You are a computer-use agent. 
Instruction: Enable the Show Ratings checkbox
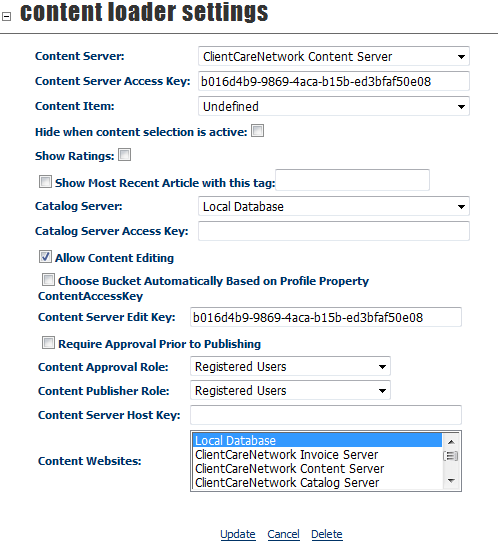pyautogui.click(x=124, y=154)
